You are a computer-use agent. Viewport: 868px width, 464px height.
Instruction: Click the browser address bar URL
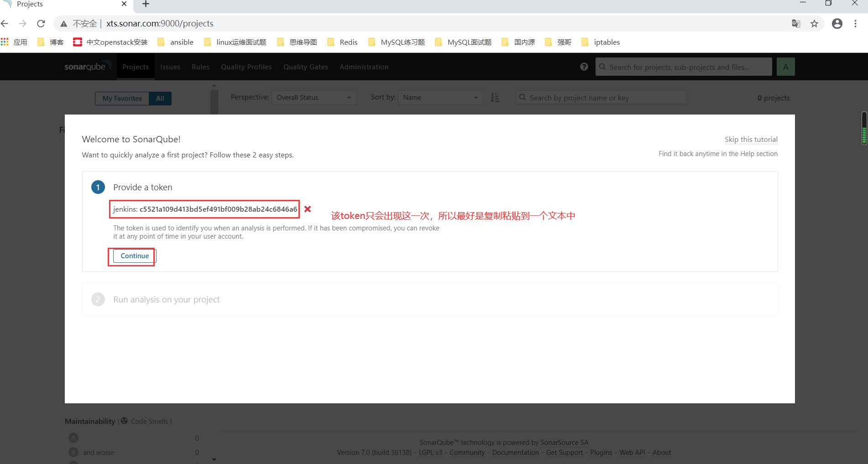click(160, 24)
